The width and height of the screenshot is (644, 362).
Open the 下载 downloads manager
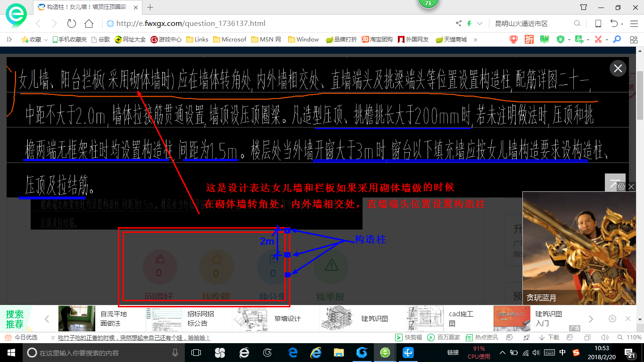point(549,337)
